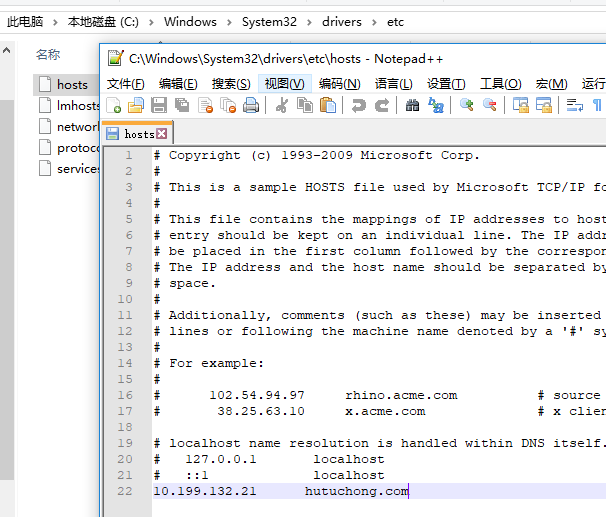Click the Print toolbar icon
Viewport: 606px width, 517px height.
tap(251, 105)
